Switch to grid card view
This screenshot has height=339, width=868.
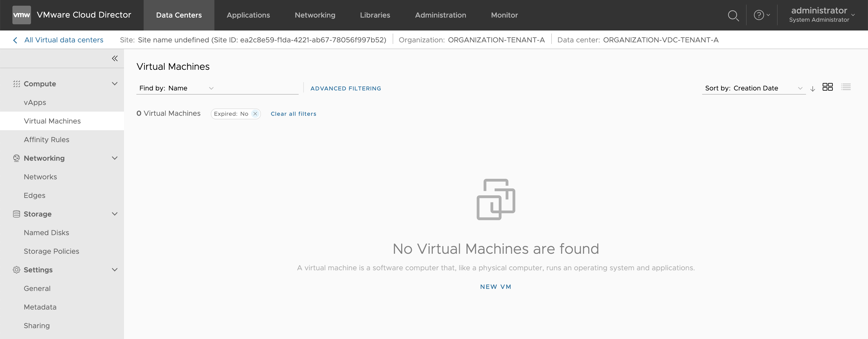(x=827, y=87)
